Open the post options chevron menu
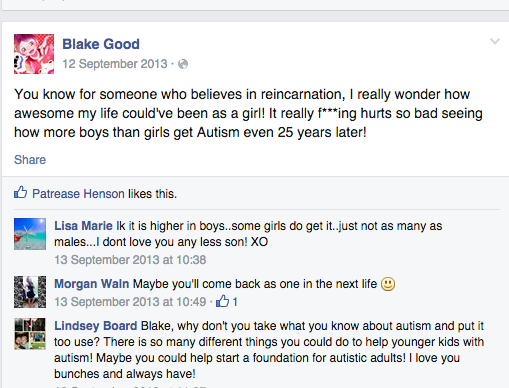 [x=495, y=41]
